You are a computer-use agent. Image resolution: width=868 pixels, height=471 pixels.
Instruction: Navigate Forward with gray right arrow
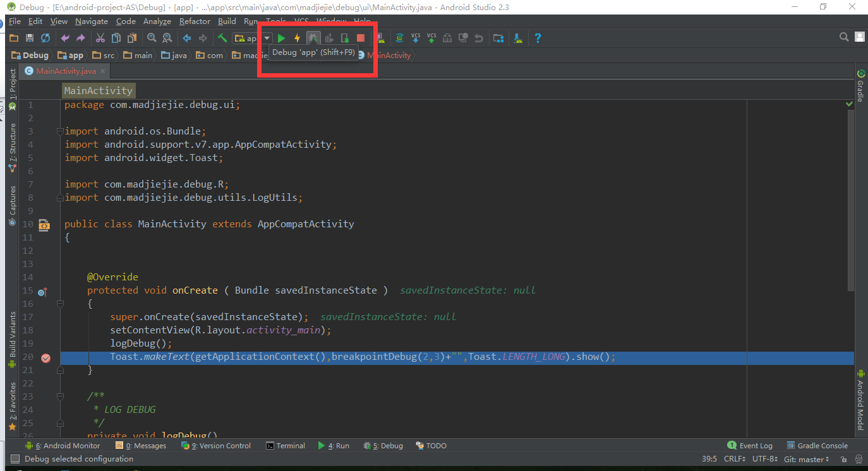(x=202, y=38)
